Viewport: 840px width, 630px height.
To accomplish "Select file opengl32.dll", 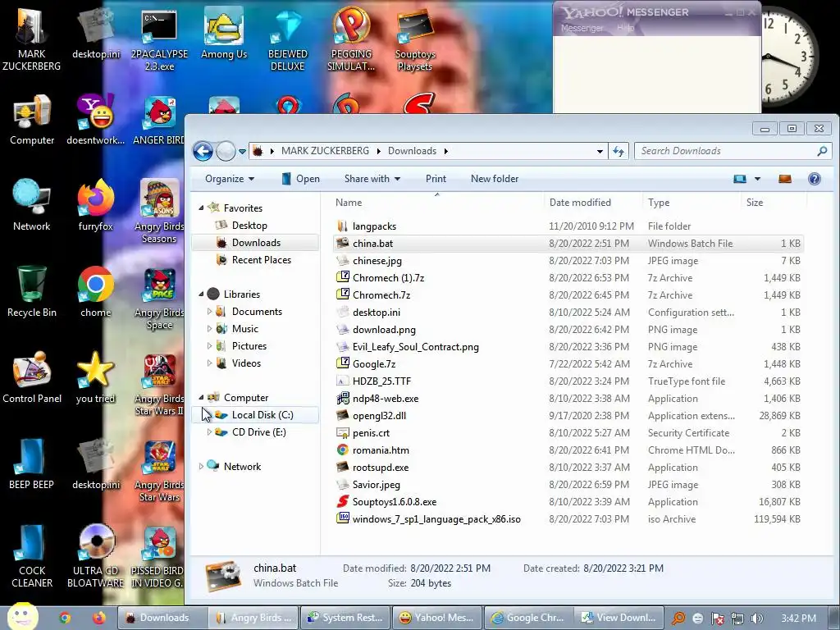I will (379, 415).
